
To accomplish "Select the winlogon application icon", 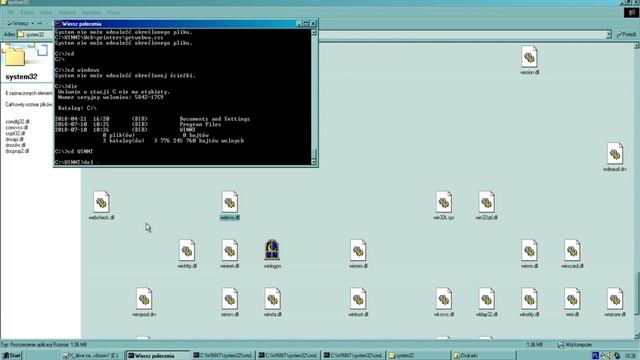I will pos(272,250).
